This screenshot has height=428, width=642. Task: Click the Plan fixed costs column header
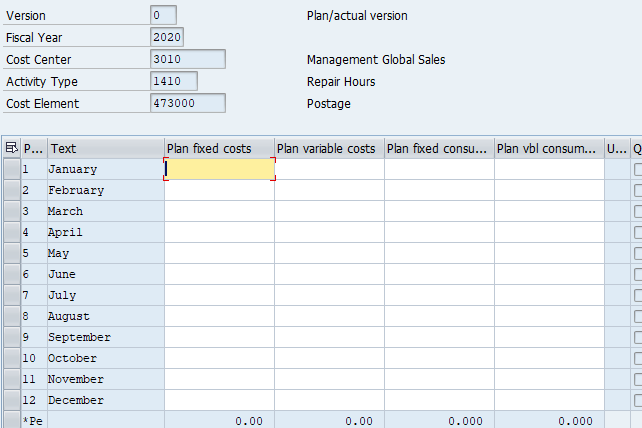pos(219,149)
